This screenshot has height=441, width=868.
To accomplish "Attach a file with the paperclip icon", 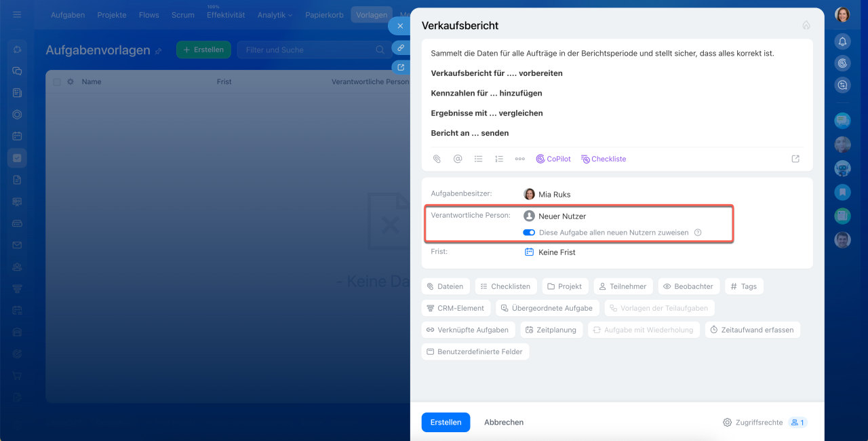I will pyautogui.click(x=437, y=159).
